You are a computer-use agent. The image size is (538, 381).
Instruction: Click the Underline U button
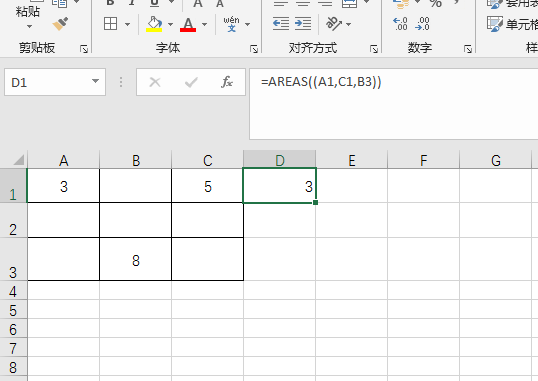click(155, 3)
